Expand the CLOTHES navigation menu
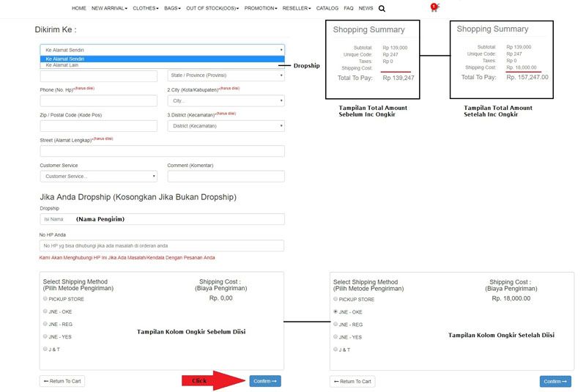Screen dimensions: 586x392 coord(146,8)
